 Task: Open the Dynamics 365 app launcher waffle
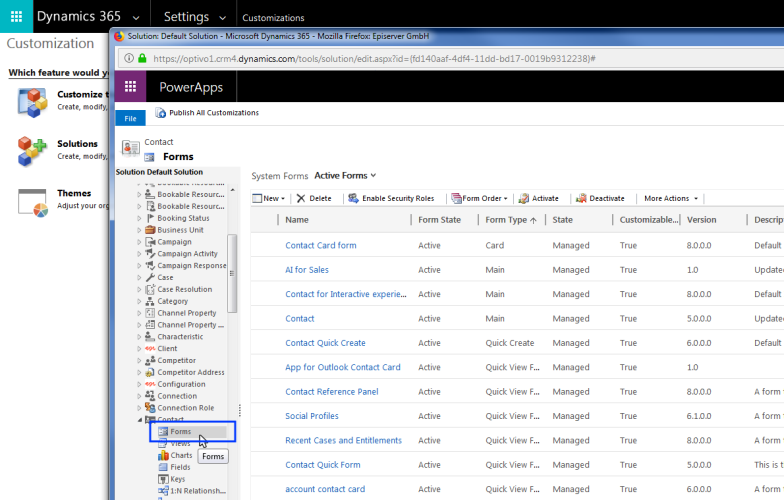tap(16, 16)
